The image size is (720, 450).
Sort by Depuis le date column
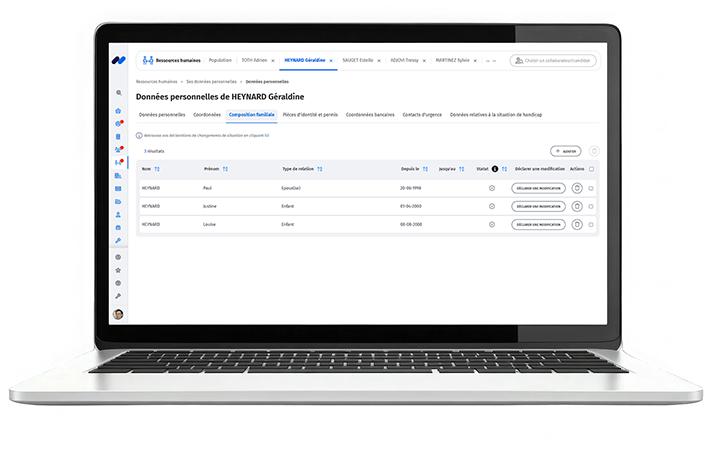coord(425,169)
